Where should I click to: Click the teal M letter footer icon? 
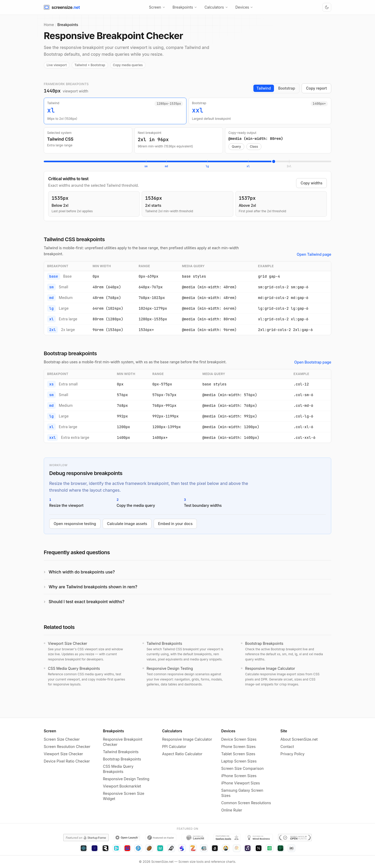(160, 848)
